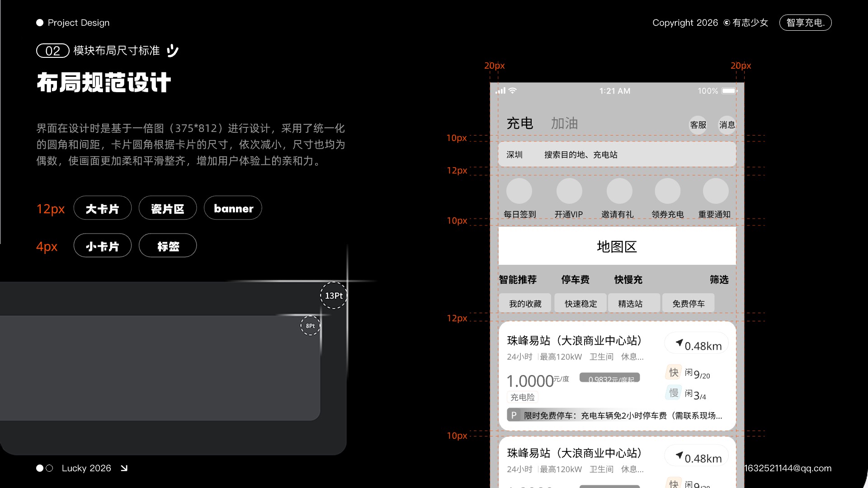
Task: Click the 1.0000 price in first card
Action: (x=530, y=381)
